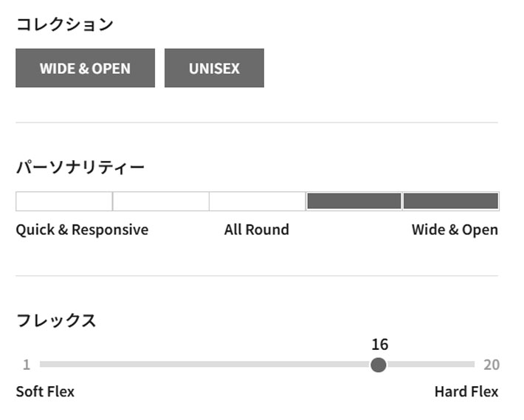Click the WIDE & OPEN collection button
Screen dimensions: 524x420
[85, 68]
